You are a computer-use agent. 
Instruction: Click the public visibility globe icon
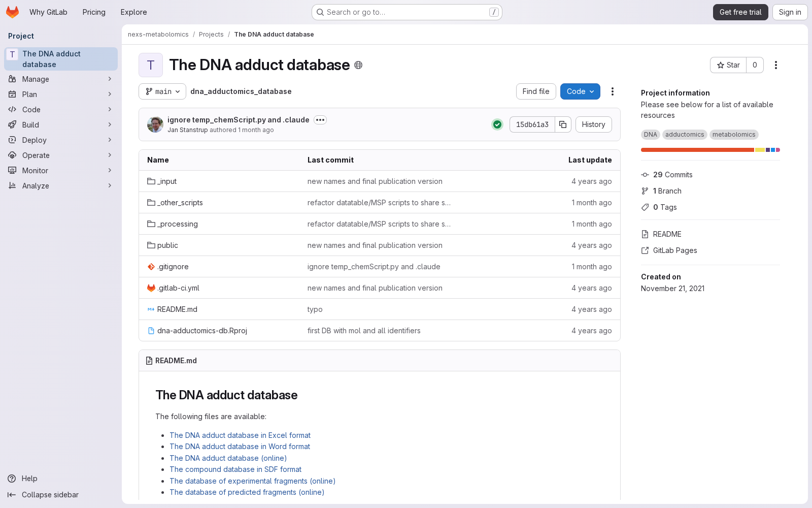coord(358,65)
